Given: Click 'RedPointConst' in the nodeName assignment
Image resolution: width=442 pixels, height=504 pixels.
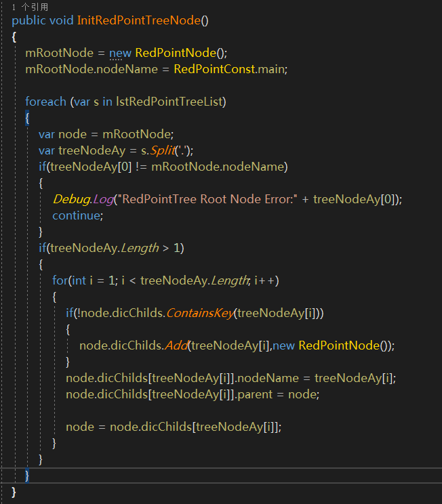Looking at the screenshot, I should [x=215, y=69].
